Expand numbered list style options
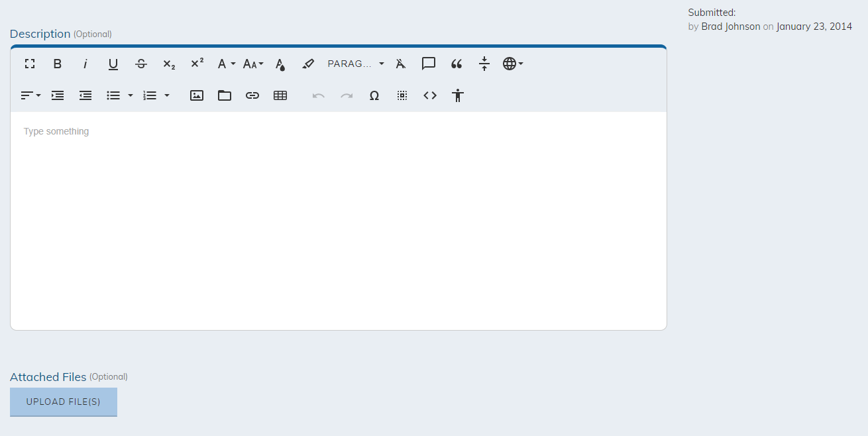 pyautogui.click(x=167, y=95)
